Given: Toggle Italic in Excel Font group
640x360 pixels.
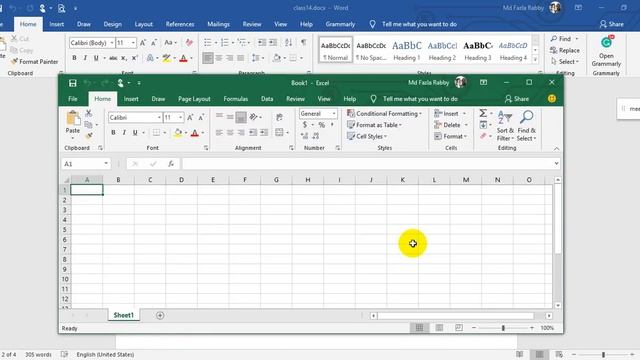Looking at the screenshot, I should click(124, 132).
